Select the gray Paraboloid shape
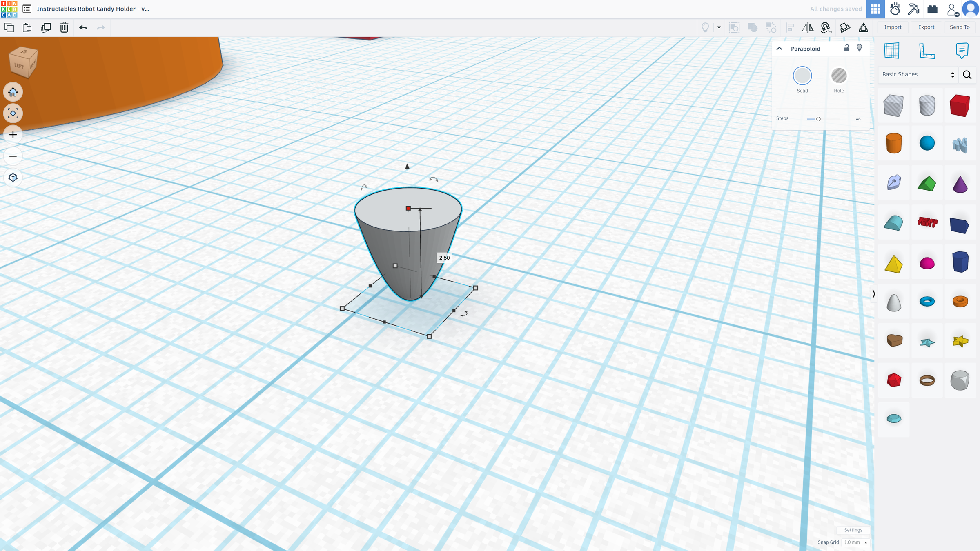 (894, 302)
